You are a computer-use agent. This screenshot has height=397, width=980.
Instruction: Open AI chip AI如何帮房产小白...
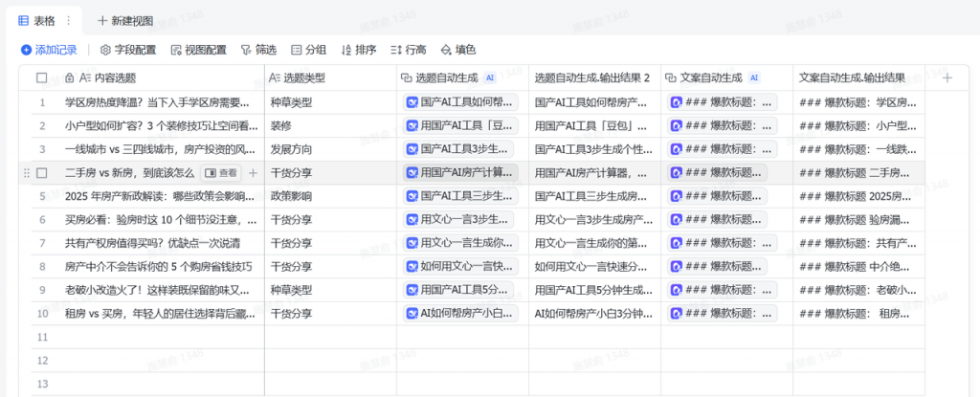click(x=460, y=313)
